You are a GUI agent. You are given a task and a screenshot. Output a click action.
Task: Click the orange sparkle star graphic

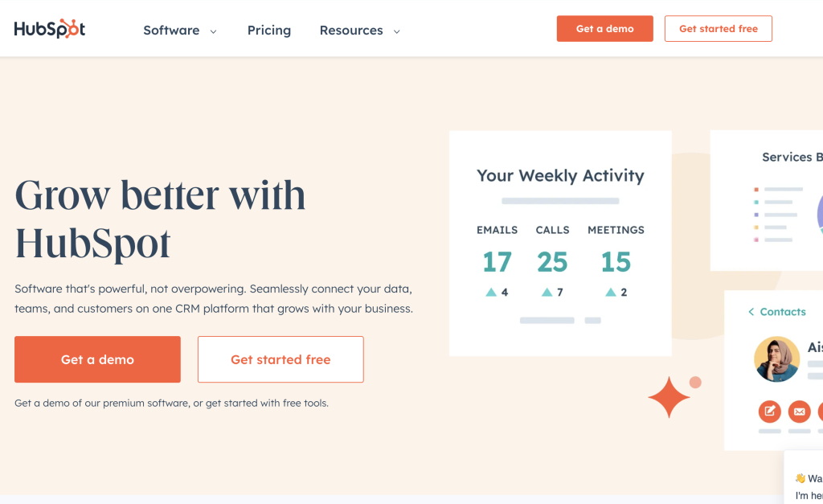[x=669, y=397]
